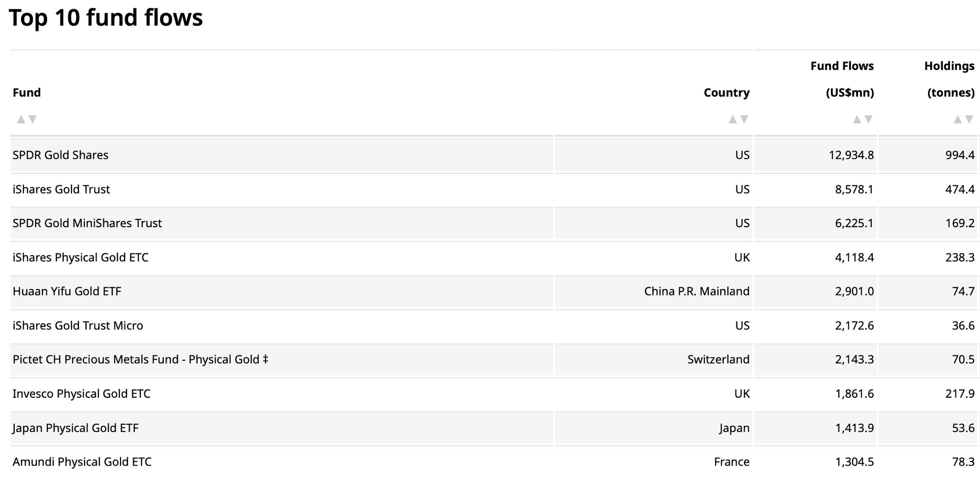Screen dimensions: 980x482
Task: Sort Holdings ascending arrow
Action: coord(958,119)
